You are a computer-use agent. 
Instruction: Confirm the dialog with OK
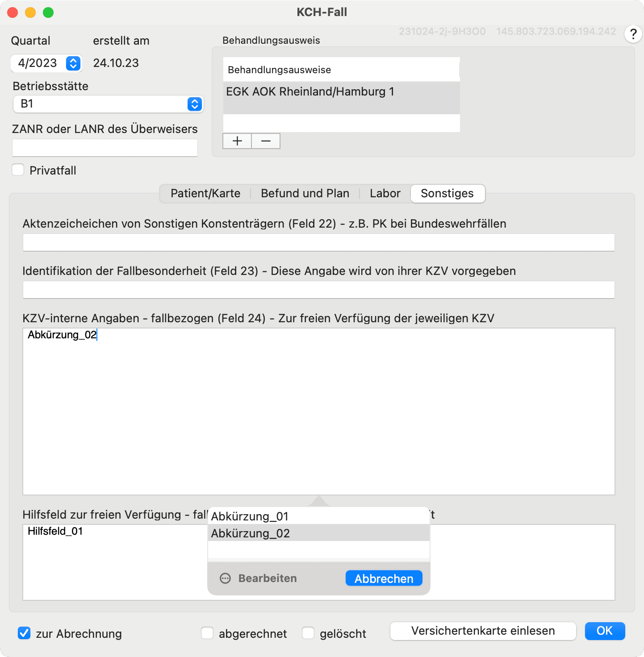[x=605, y=631]
